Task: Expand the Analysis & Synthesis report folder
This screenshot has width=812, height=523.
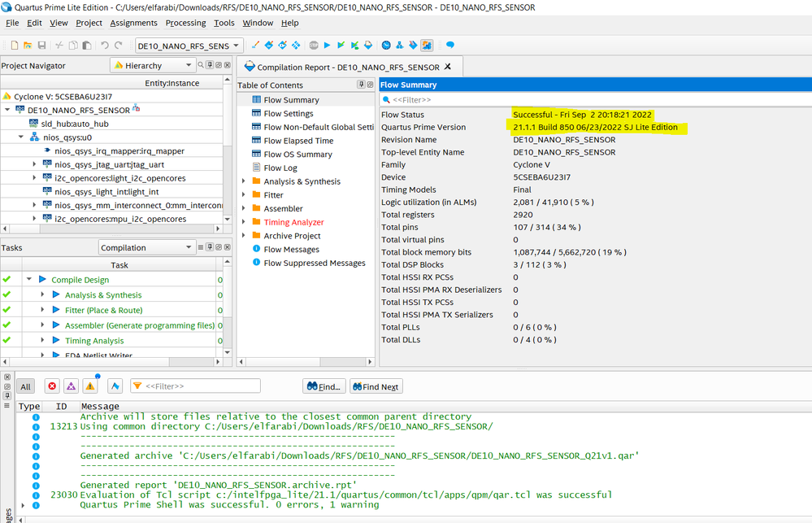Action: [x=244, y=181]
